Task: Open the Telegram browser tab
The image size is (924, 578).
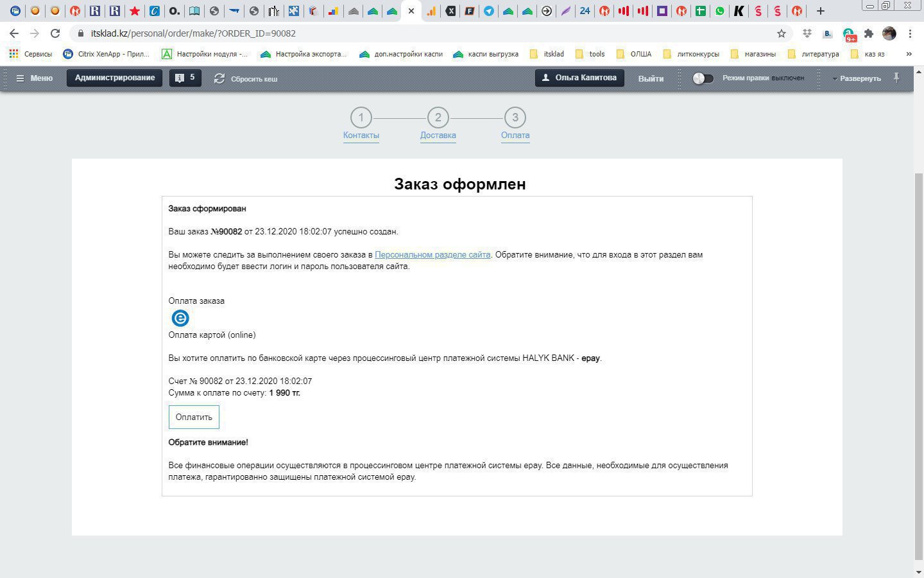Action: (x=488, y=11)
